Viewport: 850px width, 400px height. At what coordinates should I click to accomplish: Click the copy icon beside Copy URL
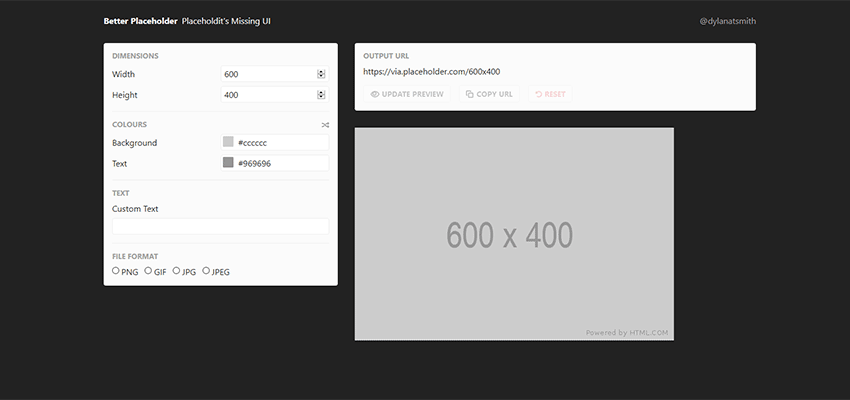coord(470,94)
